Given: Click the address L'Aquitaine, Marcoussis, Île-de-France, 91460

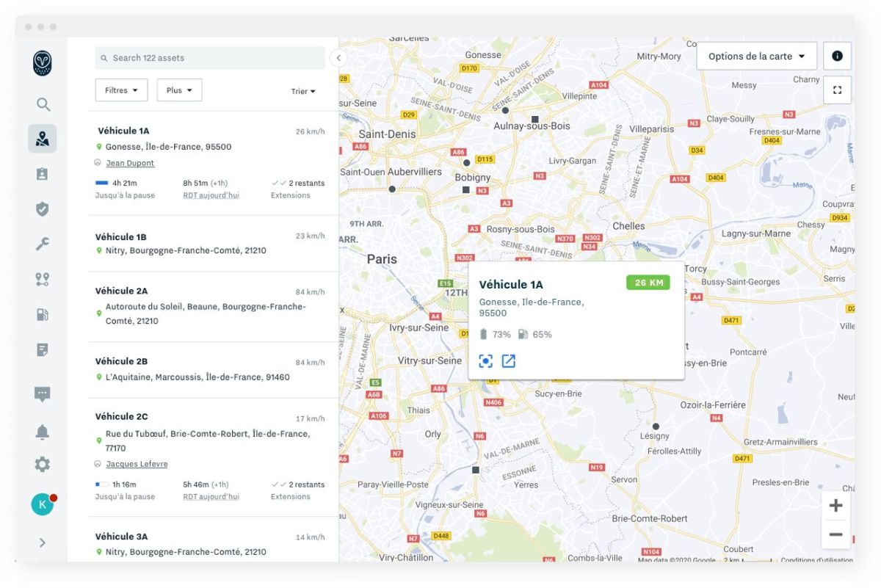Looking at the screenshot, I should (197, 377).
